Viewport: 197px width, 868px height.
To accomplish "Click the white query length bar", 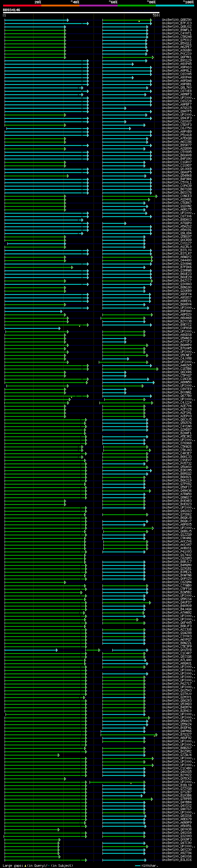I will (x=81, y=12).
